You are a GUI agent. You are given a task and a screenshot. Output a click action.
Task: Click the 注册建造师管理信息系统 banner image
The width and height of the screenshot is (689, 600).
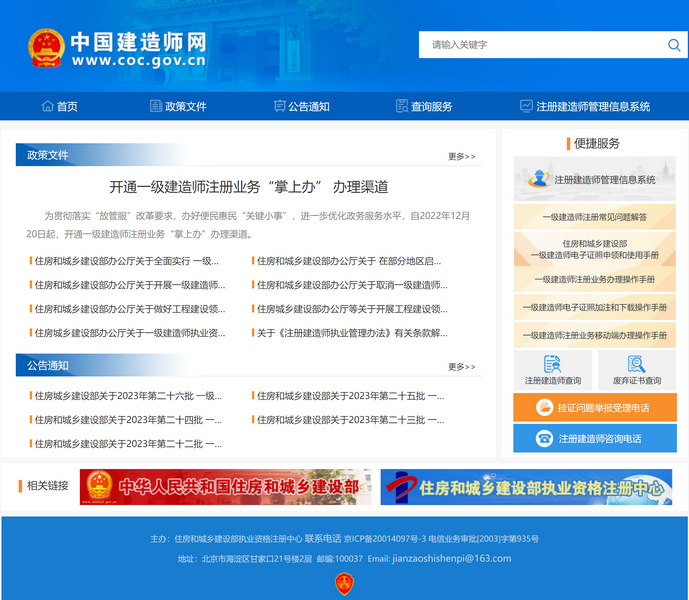594,179
